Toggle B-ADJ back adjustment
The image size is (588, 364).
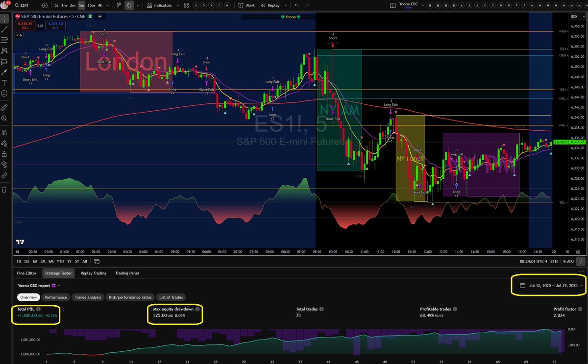click(x=568, y=261)
